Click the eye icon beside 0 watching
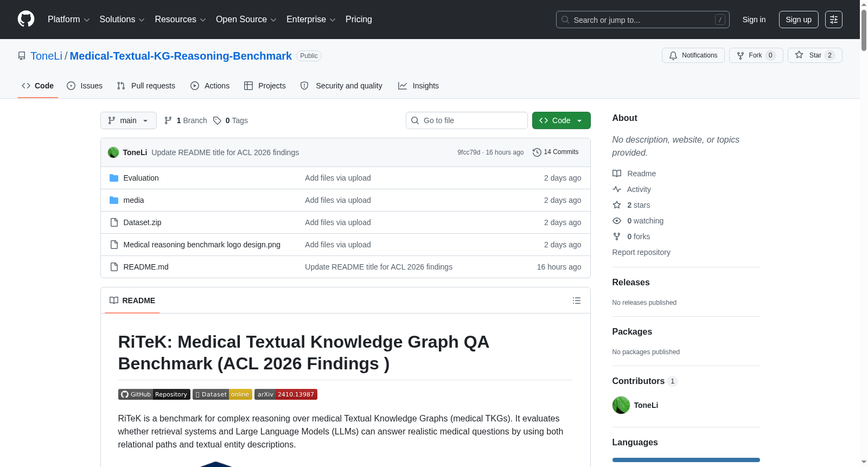Image resolution: width=868 pixels, height=467 pixels. (617, 221)
